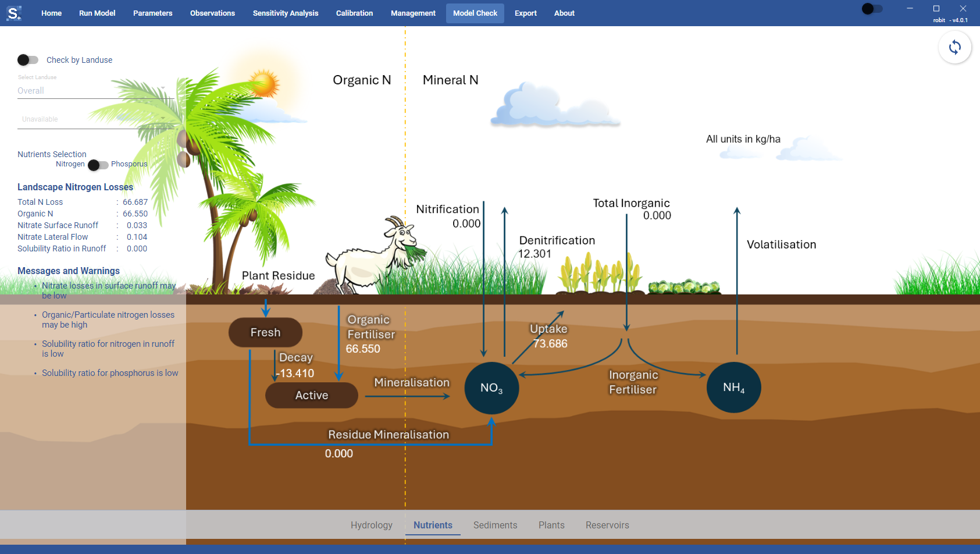Click the Total N Loss value 66.687
The width and height of the screenshot is (980, 554).
point(135,202)
